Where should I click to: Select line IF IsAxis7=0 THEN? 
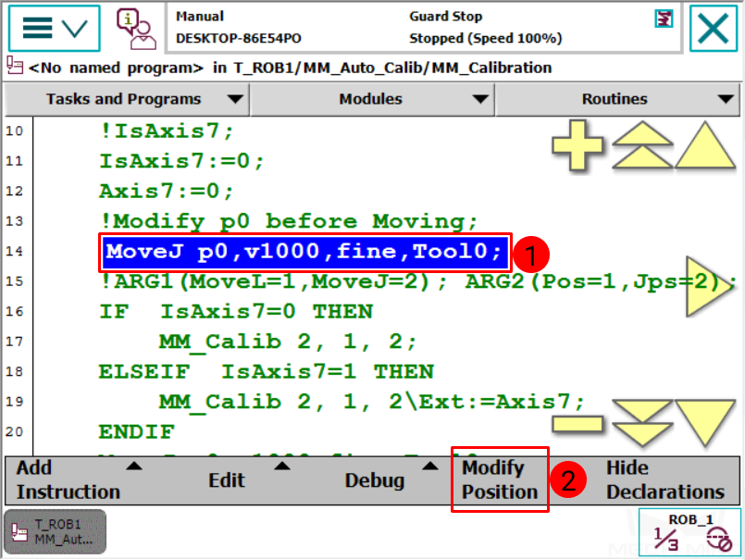236,312
